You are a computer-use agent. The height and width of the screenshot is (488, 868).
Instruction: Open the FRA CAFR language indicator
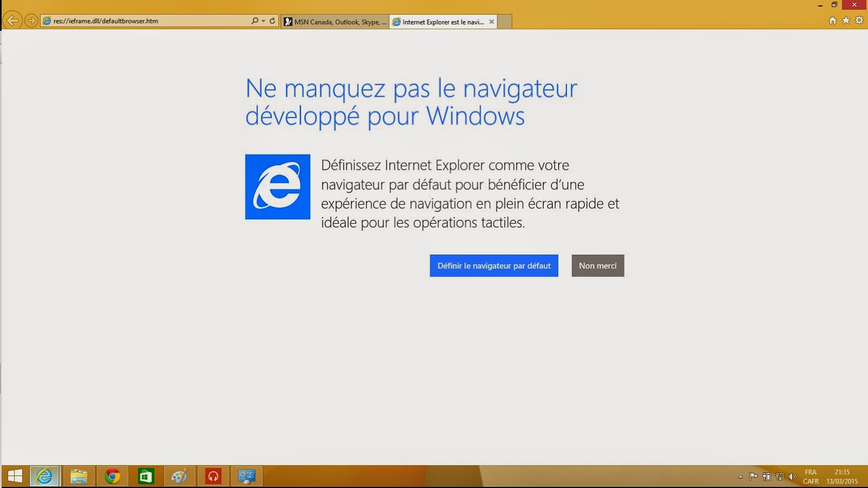pos(811,477)
